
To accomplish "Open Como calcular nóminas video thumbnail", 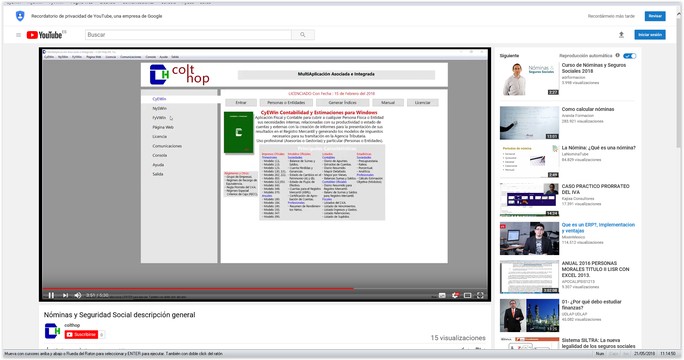I will tap(529, 123).
